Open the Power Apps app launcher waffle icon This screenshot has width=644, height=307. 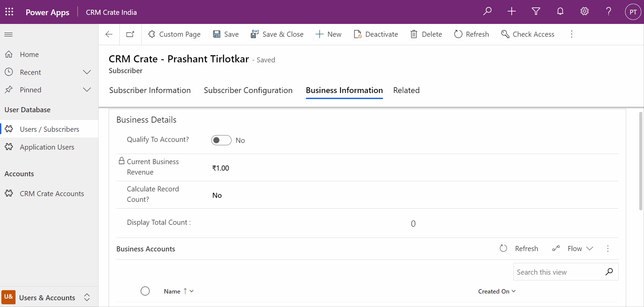[9, 11]
